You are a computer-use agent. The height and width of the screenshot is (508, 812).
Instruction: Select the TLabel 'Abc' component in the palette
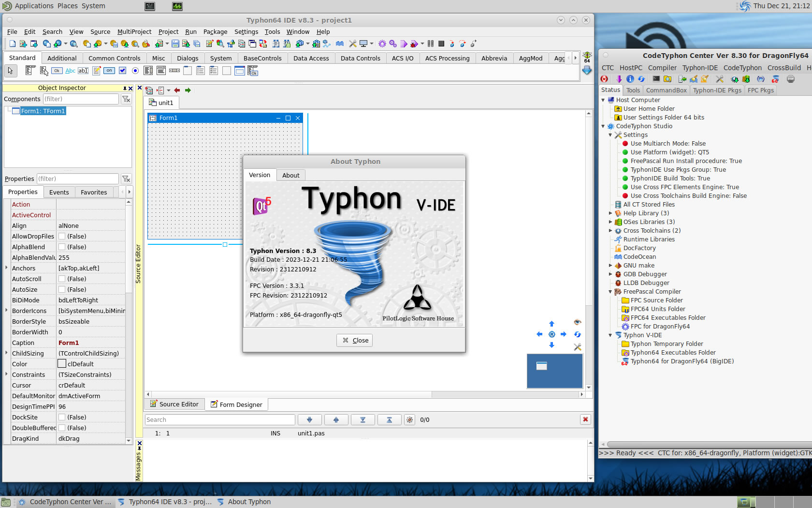pyautogui.click(x=70, y=71)
